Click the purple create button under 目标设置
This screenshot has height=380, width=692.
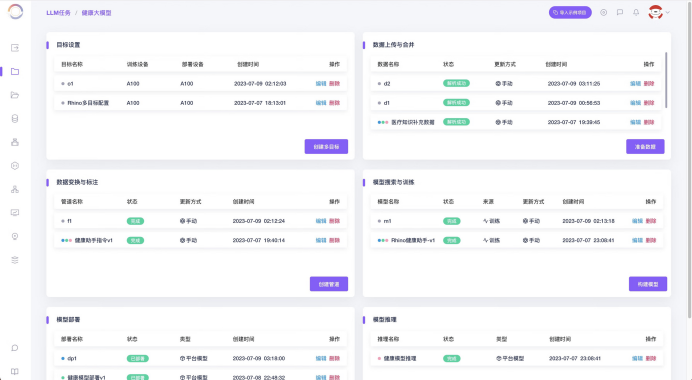point(326,147)
